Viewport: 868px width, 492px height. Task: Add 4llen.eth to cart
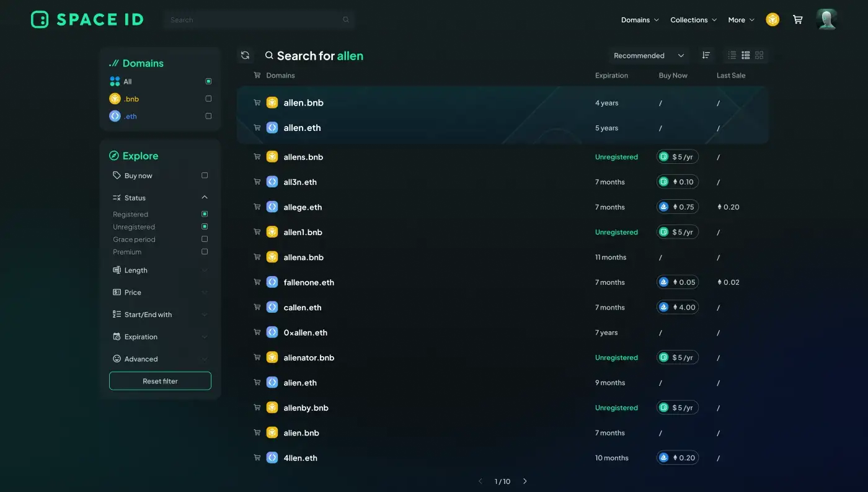[x=257, y=457]
